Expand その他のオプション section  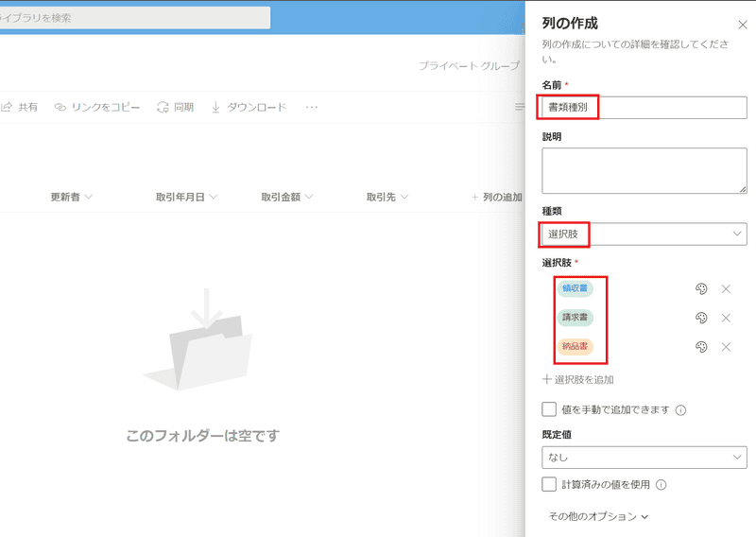coord(599,516)
